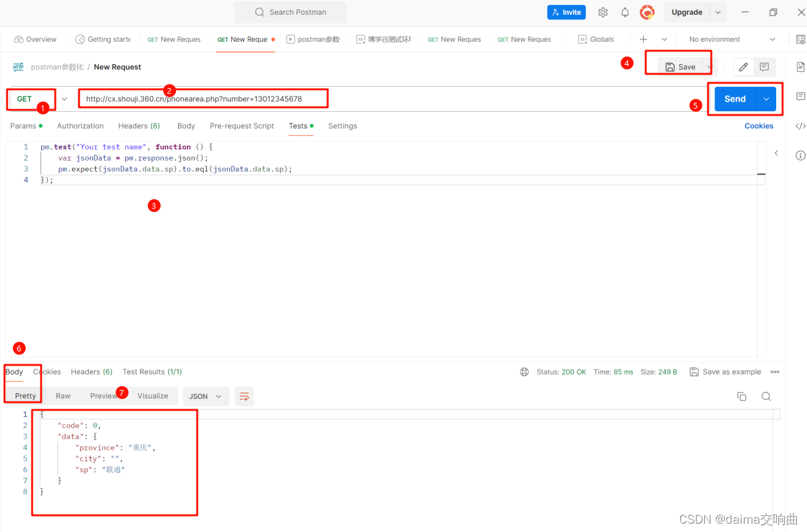Expand the Upgrade dropdown arrow
The width and height of the screenshot is (807, 532).
tap(718, 12)
